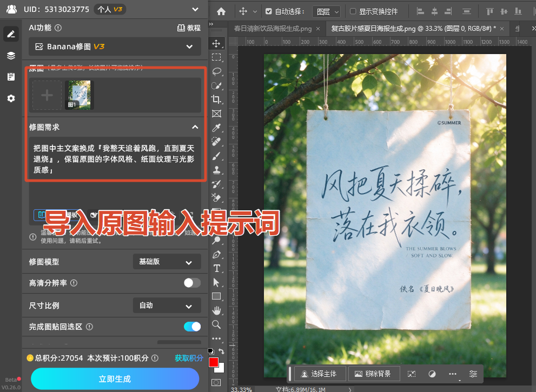
Task: Select the Horizontal Type tool
Action: coord(216,269)
